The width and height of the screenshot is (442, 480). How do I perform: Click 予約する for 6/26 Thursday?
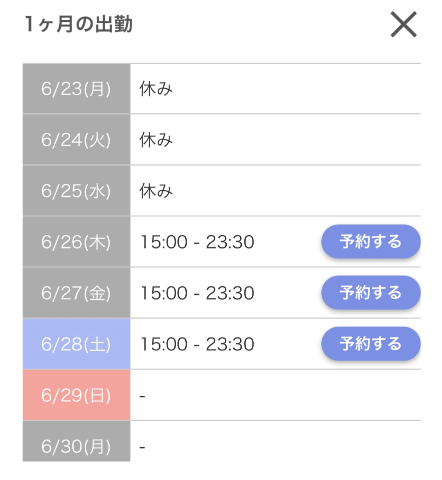coord(371,241)
